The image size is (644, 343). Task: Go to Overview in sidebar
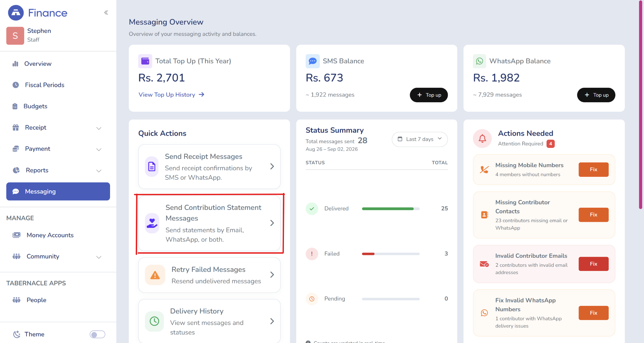(x=58, y=64)
